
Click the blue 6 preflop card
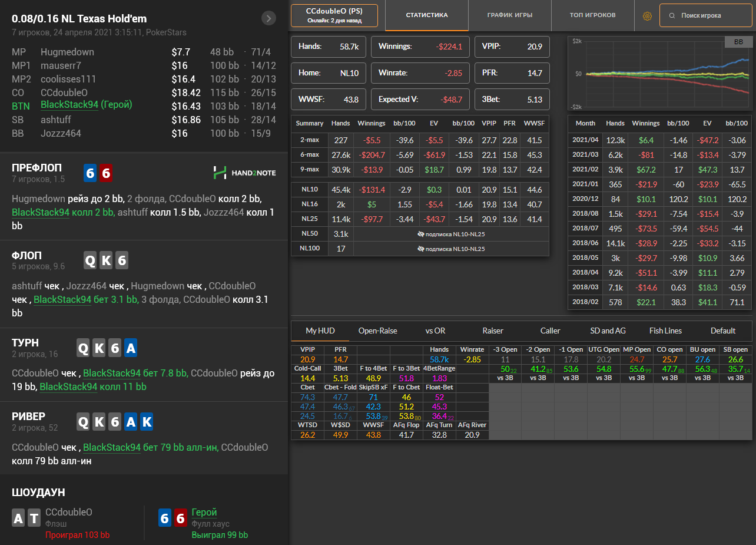point(90,173)
